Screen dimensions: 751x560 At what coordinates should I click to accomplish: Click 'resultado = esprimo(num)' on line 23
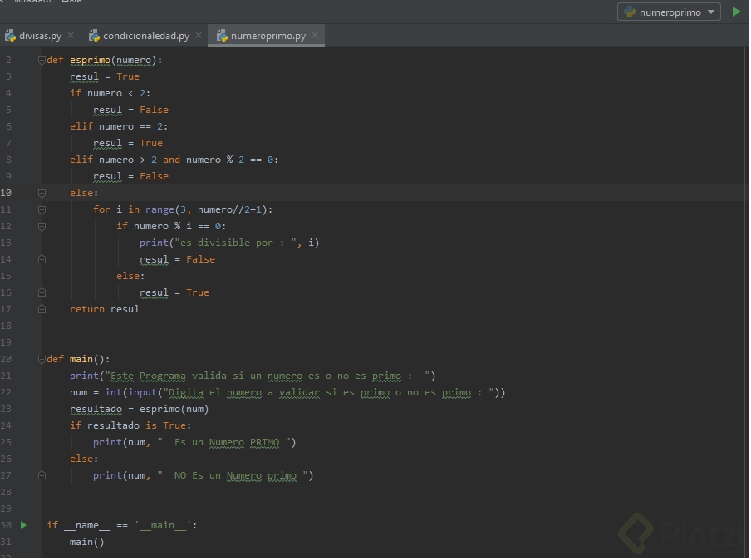tap(140, 409)
